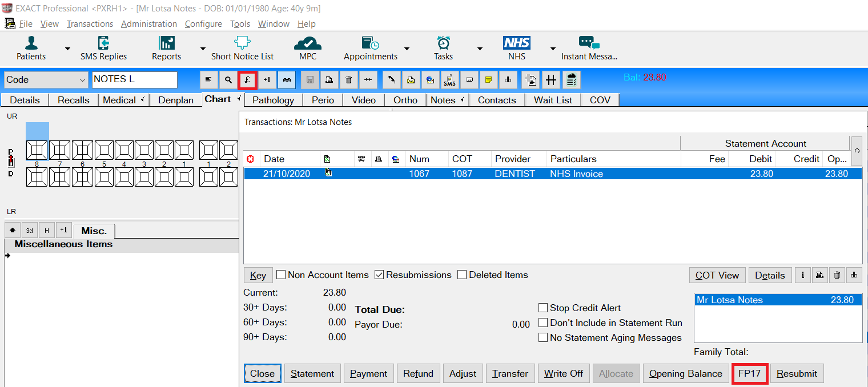
Task: Click the cloud checklist icon
Action: 571,80
